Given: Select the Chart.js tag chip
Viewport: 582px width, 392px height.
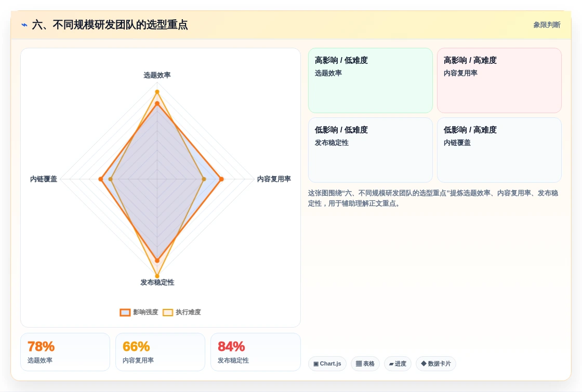Looking at the screenshot, I should pyautogui.click(x=327, y=364).
